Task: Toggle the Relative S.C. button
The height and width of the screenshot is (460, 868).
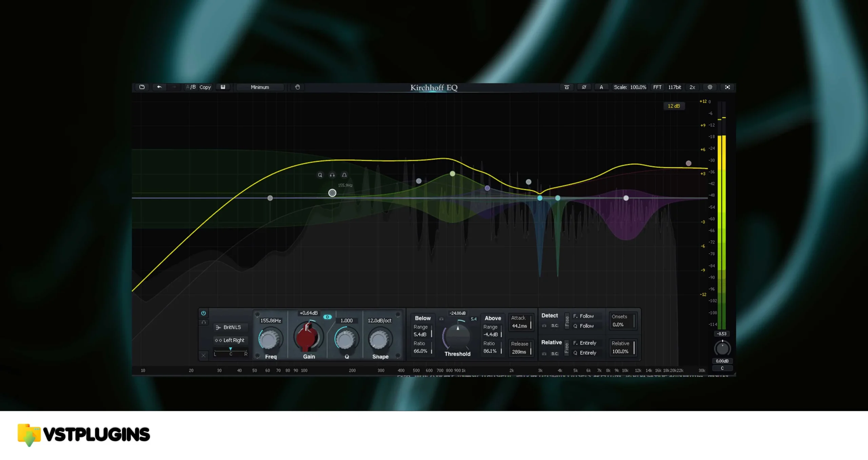Action: (555, 354)
